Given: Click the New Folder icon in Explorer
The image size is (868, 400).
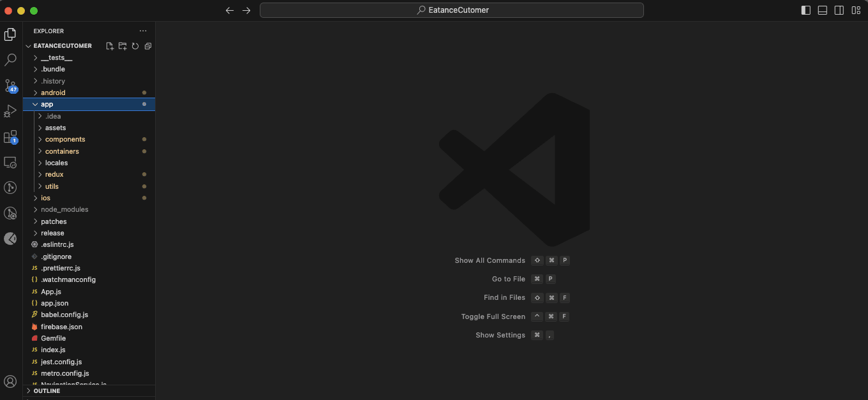Looking at the screenshot, I should (122, 45).
